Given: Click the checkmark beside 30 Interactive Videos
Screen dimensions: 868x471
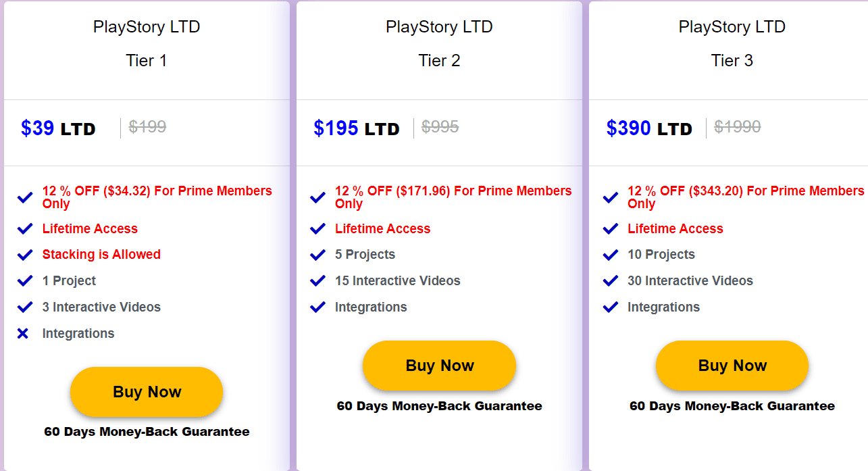Looking at the screenshot, I should [609, 280].
